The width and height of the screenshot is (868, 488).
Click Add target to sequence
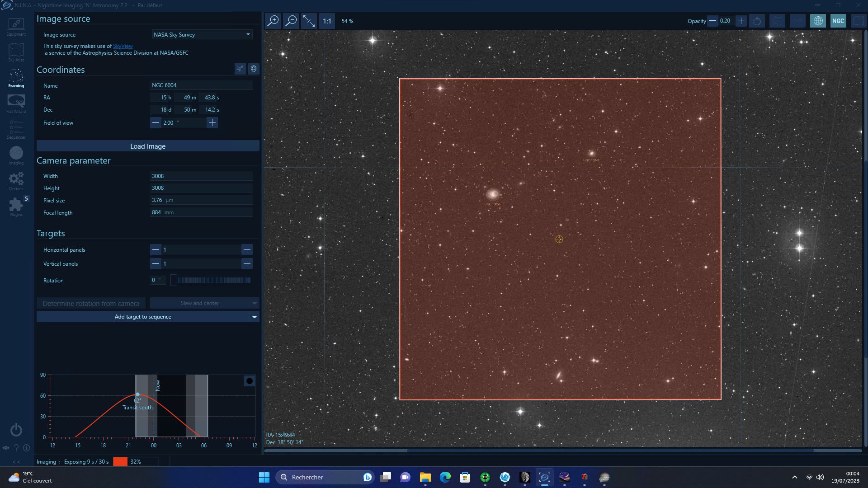[143, 317]
